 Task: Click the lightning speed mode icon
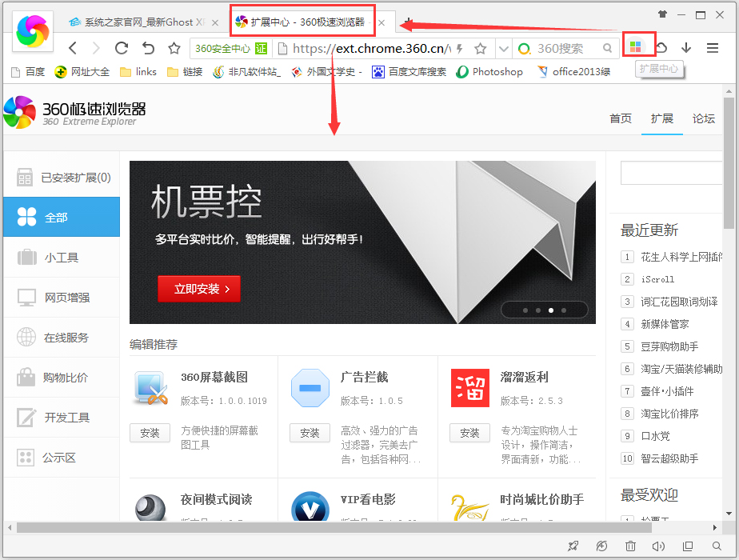(x=460, y=49)
